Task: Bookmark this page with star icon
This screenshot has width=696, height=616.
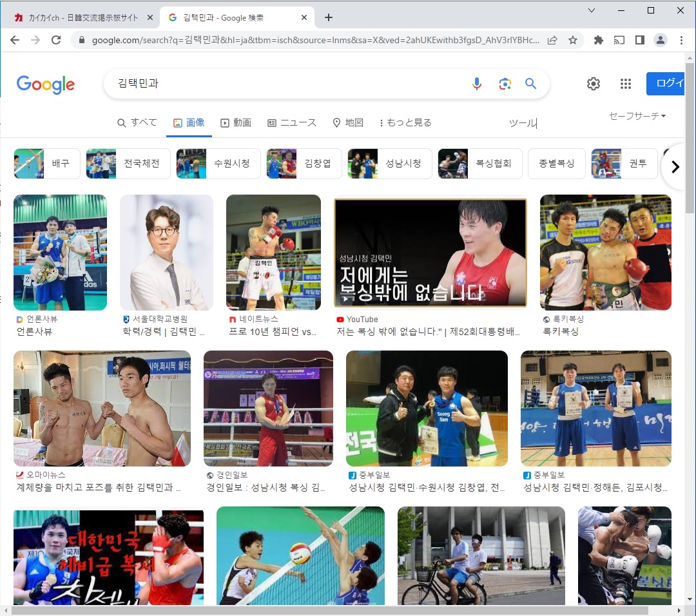Action: click(572, 40)
